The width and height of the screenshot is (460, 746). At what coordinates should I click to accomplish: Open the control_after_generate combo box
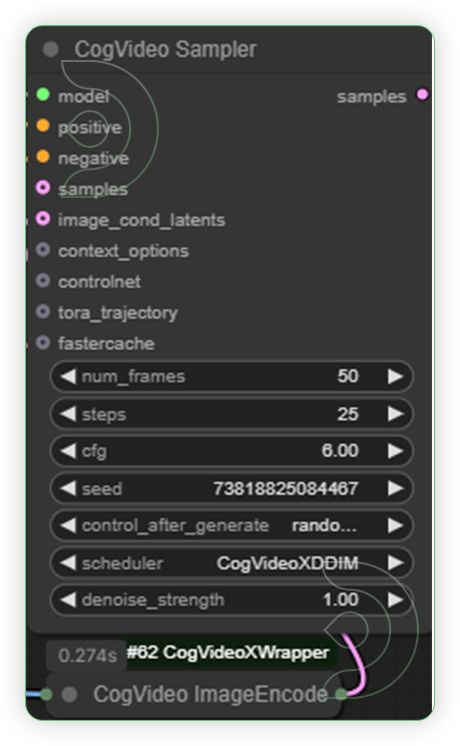tap(231, 525)
